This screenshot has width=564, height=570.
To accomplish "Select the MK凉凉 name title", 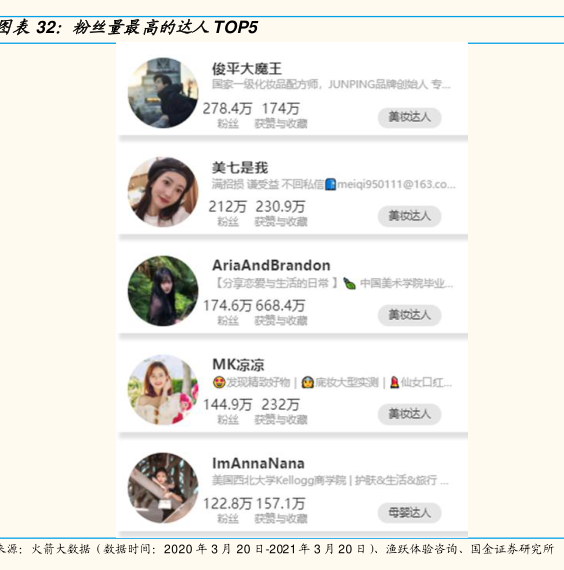I will [x=238, y=365].
